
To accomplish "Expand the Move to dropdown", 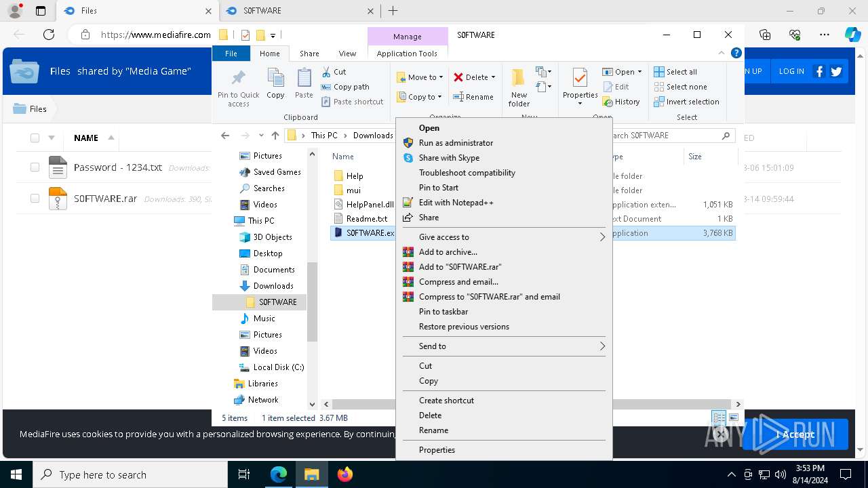I will [441, 77].
